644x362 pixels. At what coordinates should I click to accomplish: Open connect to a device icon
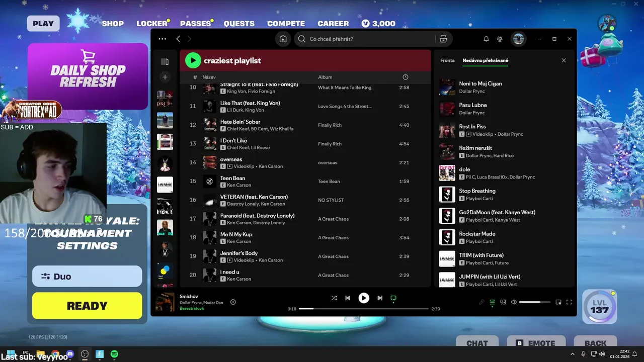503,302
